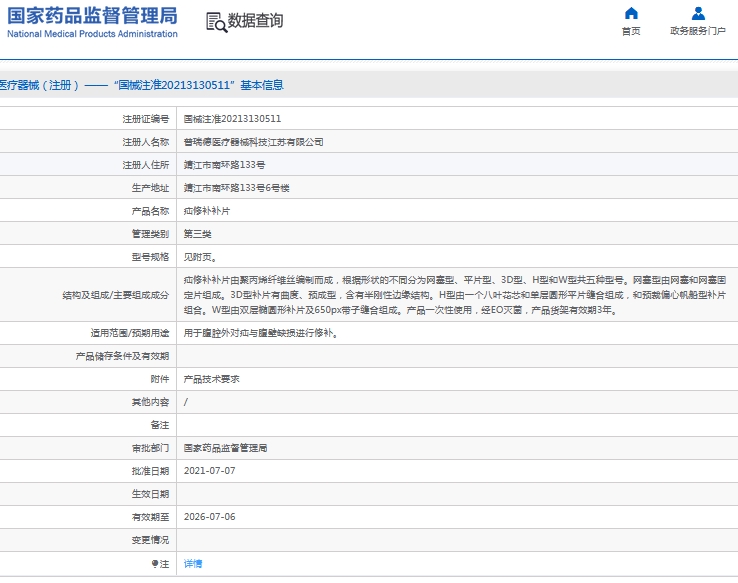The width and height of the screenshot is (738, 583).
Task: Click the 有效期至 row label
Action: click(x=150, y=517)
